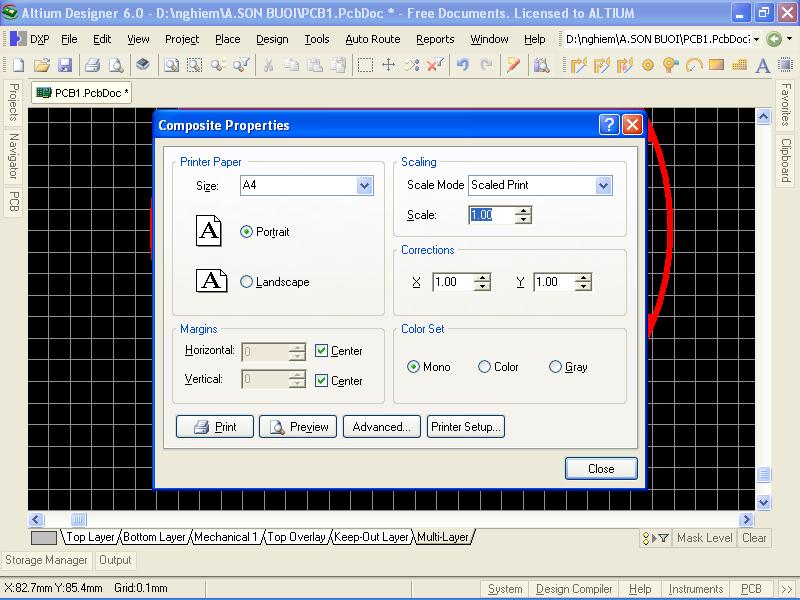Click the horizontal scrollbar thumb
This screenshot has width=800, height=600.
point(78,519)
